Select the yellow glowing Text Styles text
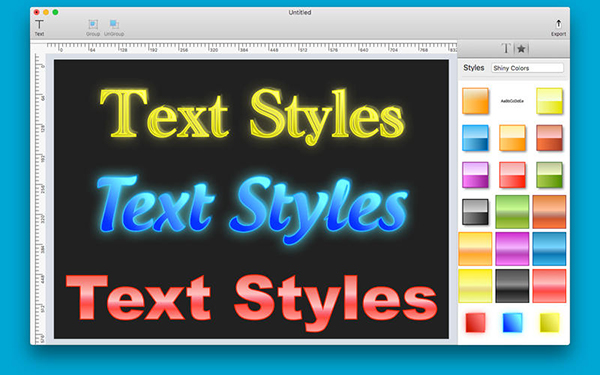 [252, 115]
